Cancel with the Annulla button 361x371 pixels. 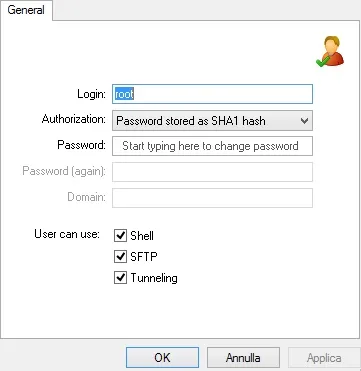243,358
